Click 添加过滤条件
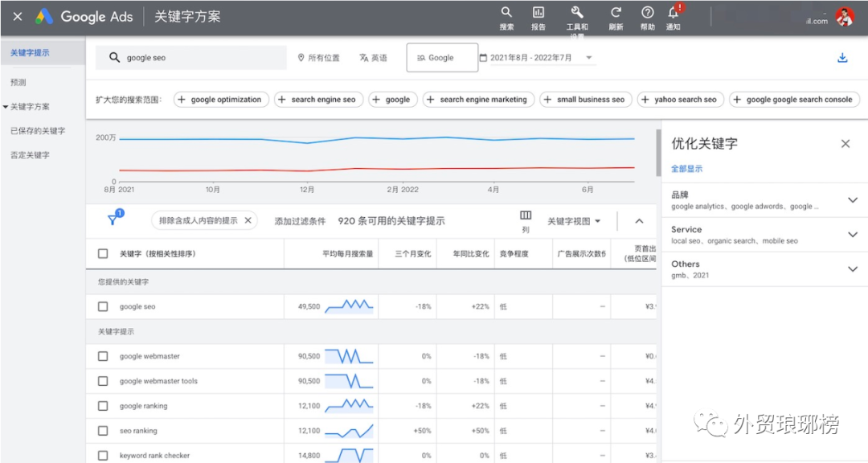This screenshot has height=463, width=868. point(300,221)
